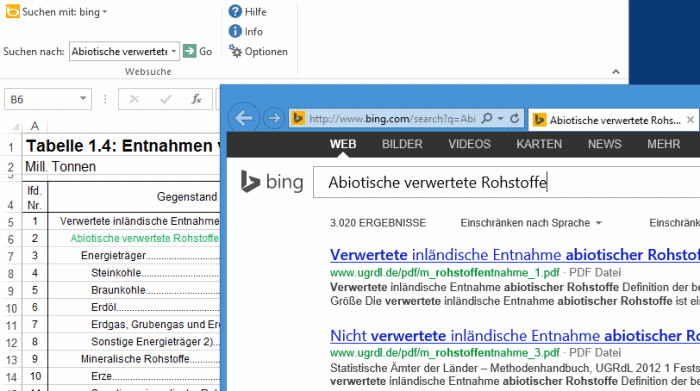
Task: Click the formula bar cancel X icon
Action: click(x=134, y=99)
